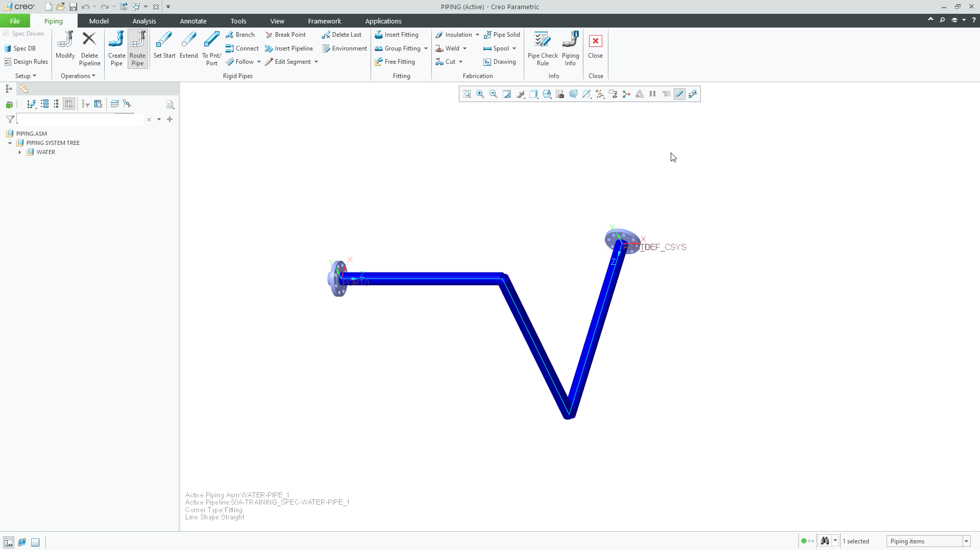Click the Find binoculars icon in status bar
The width and height of the screenshot is (980, 550).
pos(824,541)
